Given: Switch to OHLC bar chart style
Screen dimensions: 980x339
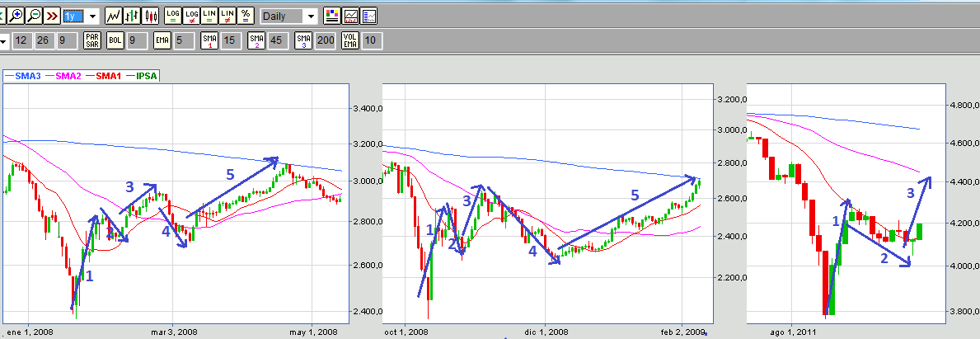Looking at the screenshot, I should tap(132, 16).
